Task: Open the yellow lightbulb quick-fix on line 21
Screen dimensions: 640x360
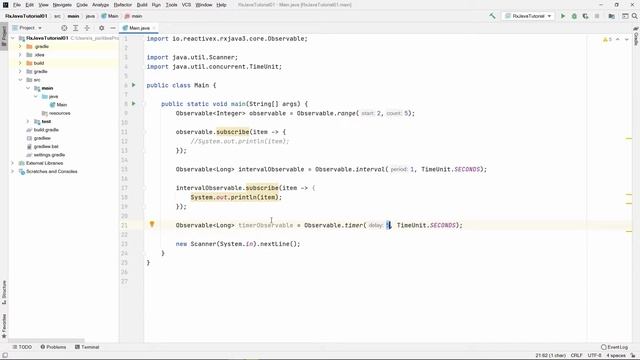Action: pyautogui.click(x=152, y=224)
